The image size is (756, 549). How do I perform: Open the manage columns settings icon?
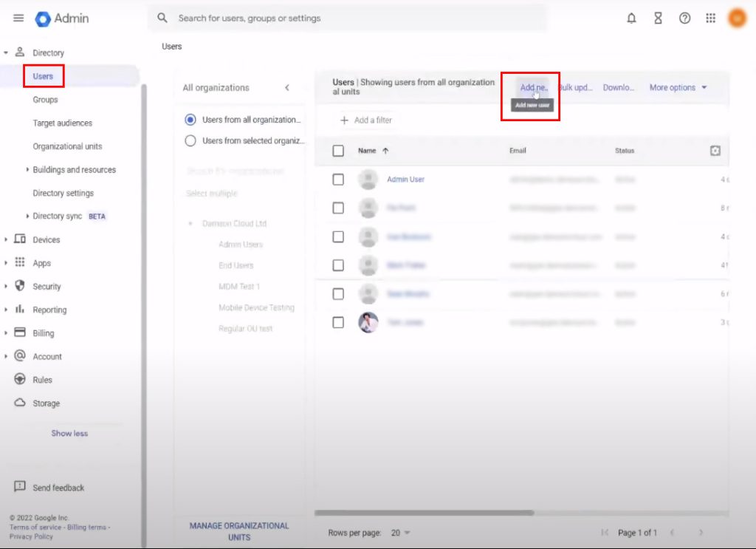point(715,151)
